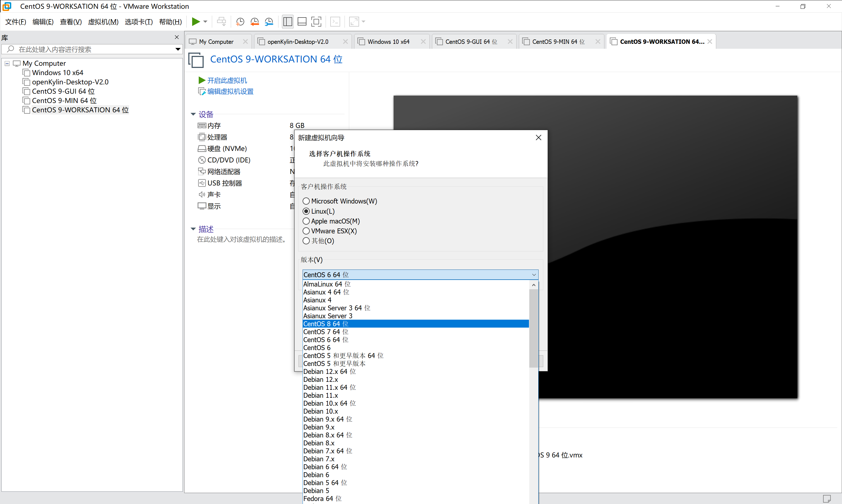The image size is (842, 504).
Task: Open the library search dropdown arrow
Action: (178, 49)
